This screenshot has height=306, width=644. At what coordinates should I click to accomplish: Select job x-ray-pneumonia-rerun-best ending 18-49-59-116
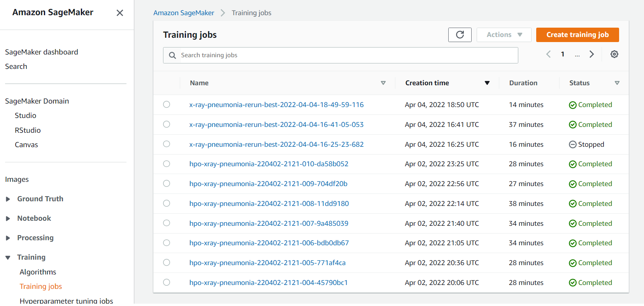(167, 104)
